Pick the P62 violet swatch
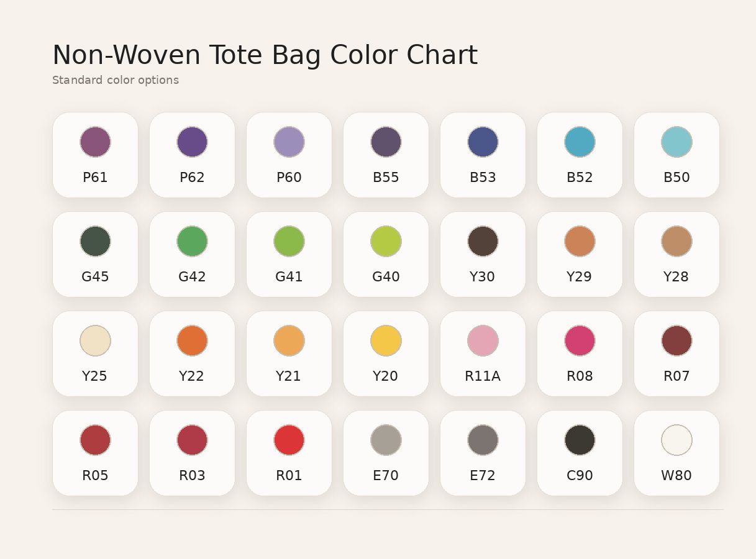 coord(192,142)
